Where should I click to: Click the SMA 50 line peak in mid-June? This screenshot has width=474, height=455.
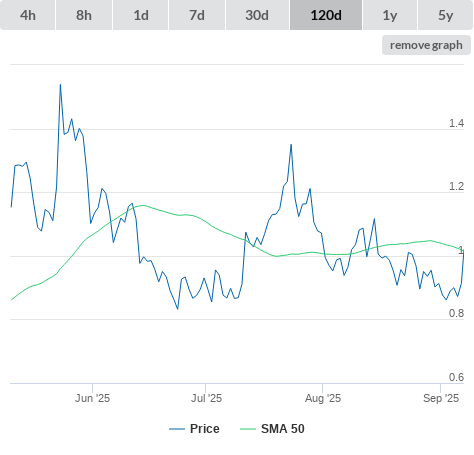[x=143, y=205]
